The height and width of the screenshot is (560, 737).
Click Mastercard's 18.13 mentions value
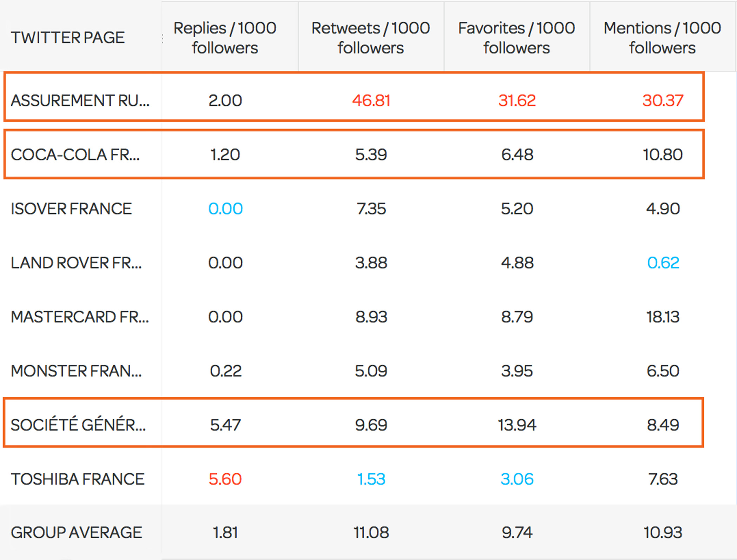[x=663, y=317]
